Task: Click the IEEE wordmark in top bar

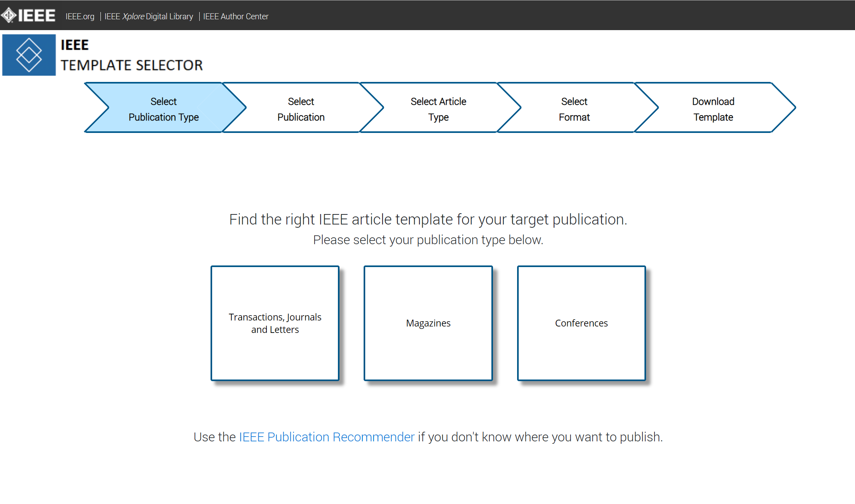Action: coord(37,16)
